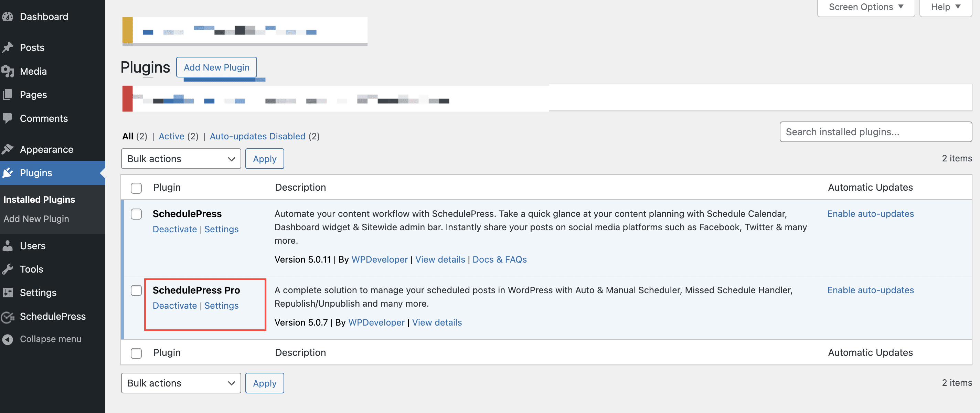Check the SchedulePress plugin checkbox

[x=136, y=214]
